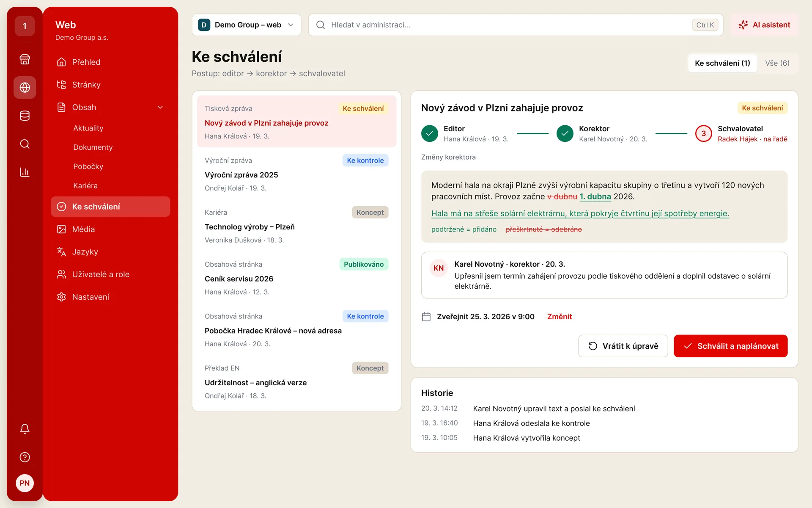Click the calendar icon beside Zveřejnit
The image size is (812, 508).
(x=426, y=317)
